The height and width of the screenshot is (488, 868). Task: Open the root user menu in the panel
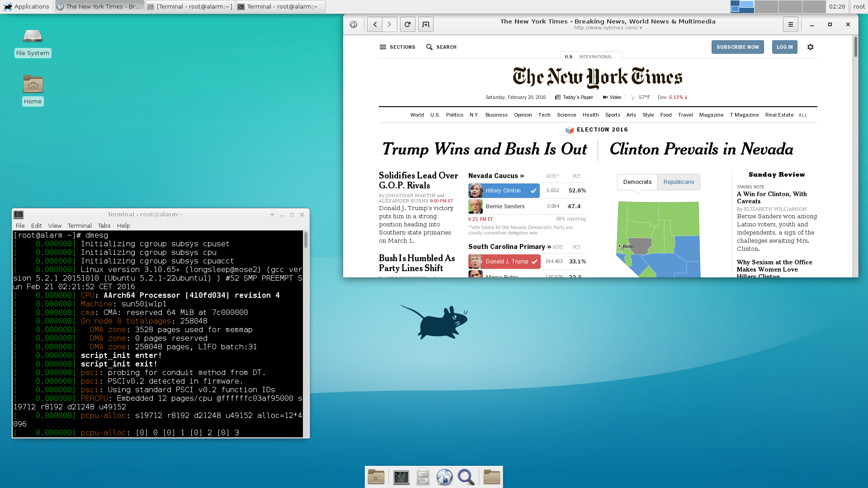tap(859, 6)
